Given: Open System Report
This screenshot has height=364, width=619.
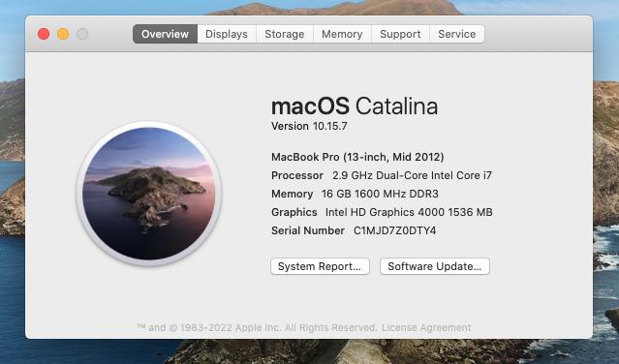Looking at the screenshot, I should point(320,266).
